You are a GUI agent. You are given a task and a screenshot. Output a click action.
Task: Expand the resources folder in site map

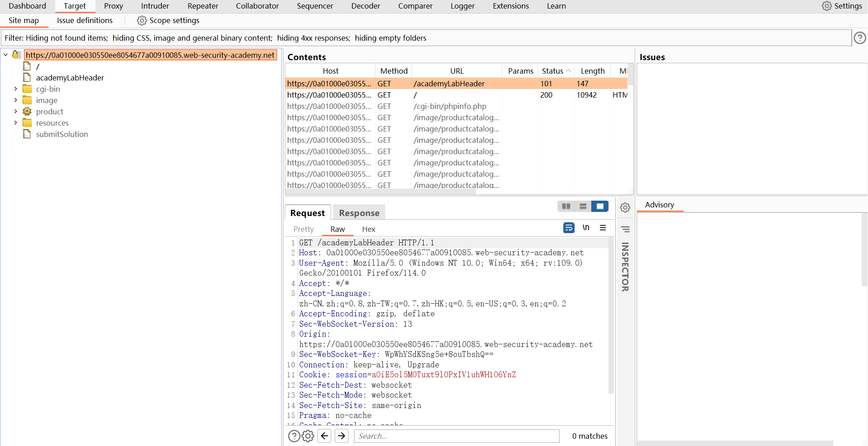coord(16,123)
